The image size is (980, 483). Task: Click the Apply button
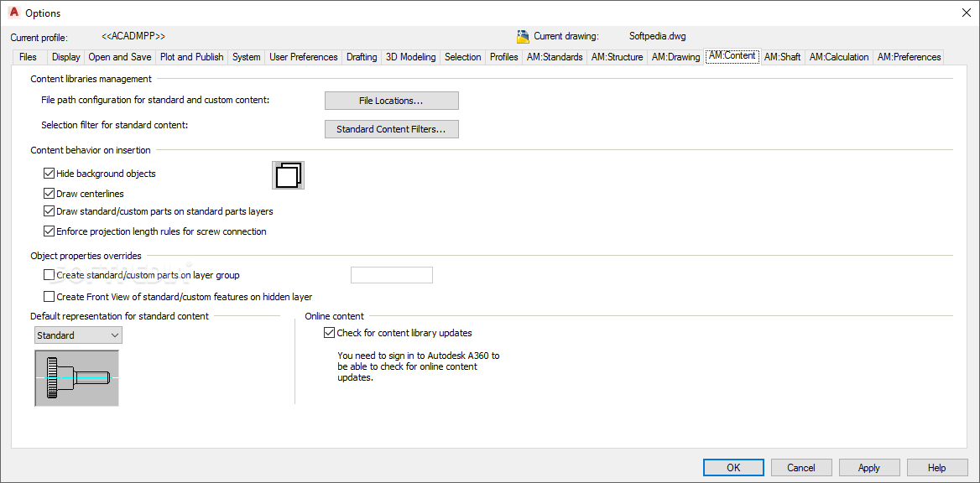tap(869, 467)
